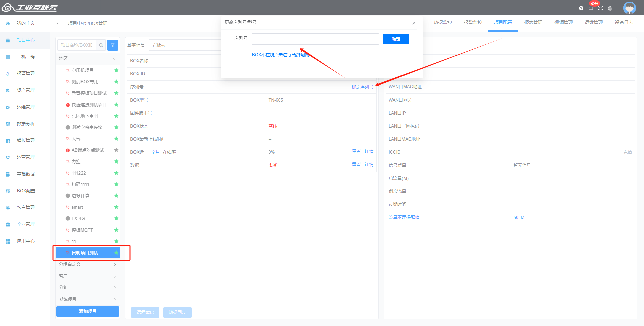Select the 复制项目测试 project

tap(88, 253)
